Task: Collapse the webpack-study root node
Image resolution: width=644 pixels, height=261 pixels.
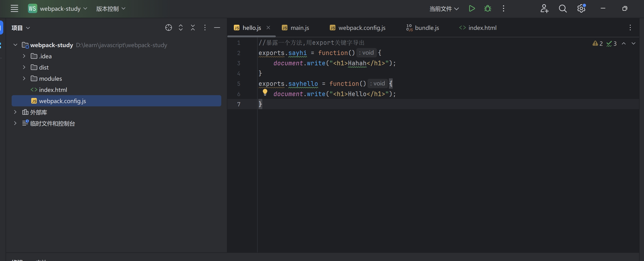Action: tap(15, 45)
